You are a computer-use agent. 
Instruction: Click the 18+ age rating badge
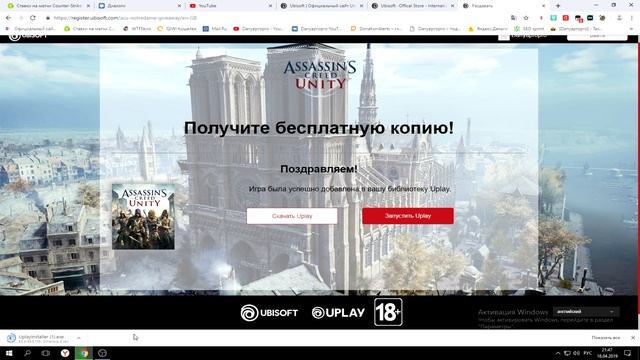388,312
